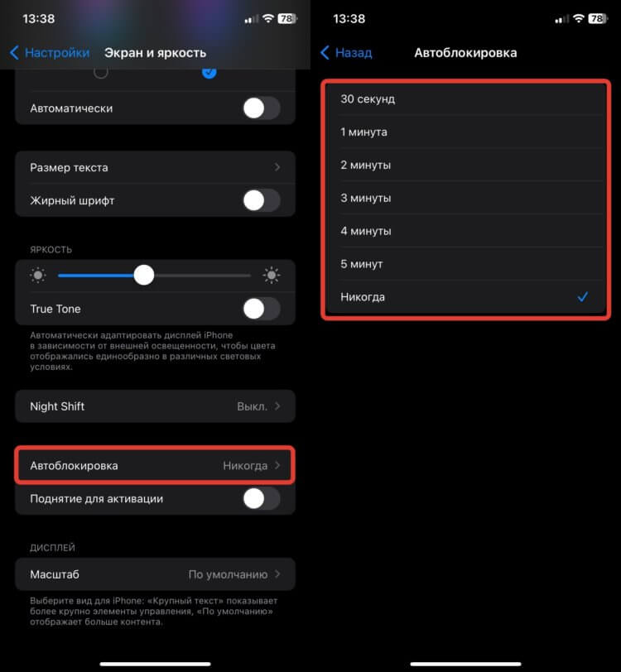Tap the blue checkmark next to Никогда
The height and width of the screenshot is (672, 621).
tap(582, 296)
